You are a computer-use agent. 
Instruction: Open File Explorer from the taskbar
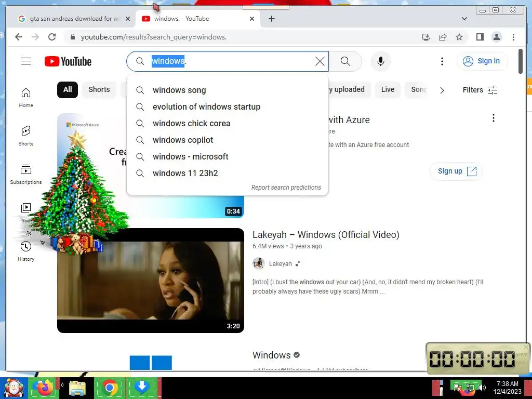point(77,388)
